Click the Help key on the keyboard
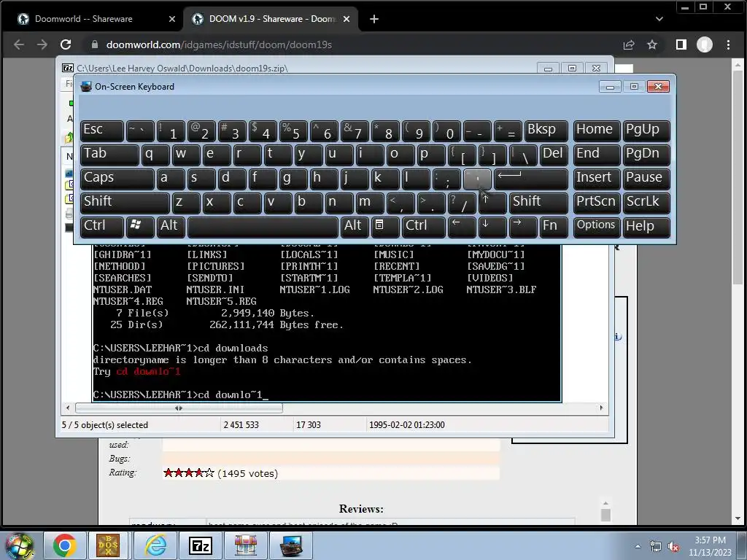747x560 pixels. [x=646, y=226]
